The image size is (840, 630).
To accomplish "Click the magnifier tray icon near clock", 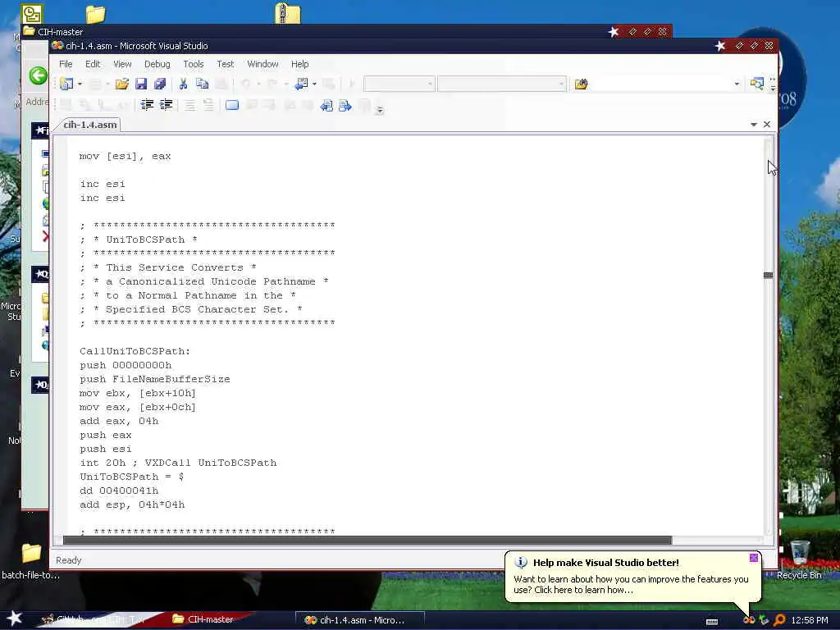I will [x=779, y=620].
